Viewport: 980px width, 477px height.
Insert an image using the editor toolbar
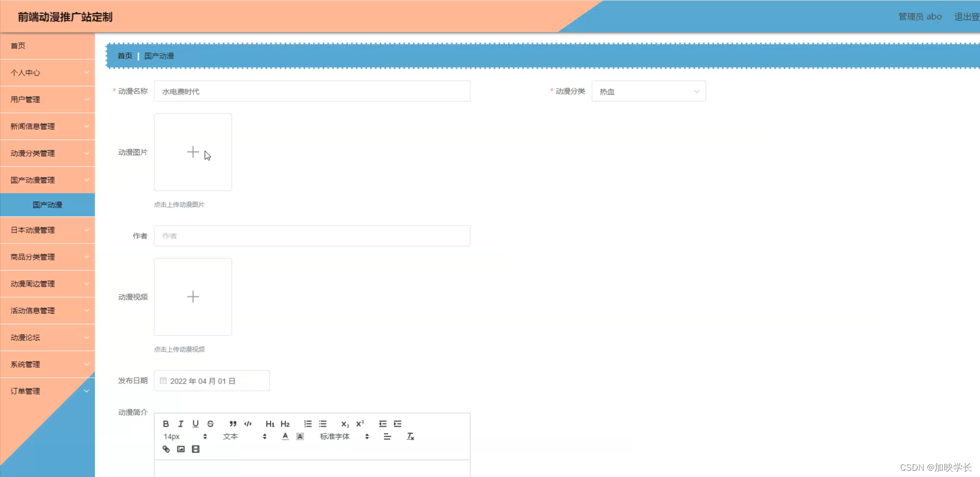pos(181,449)
